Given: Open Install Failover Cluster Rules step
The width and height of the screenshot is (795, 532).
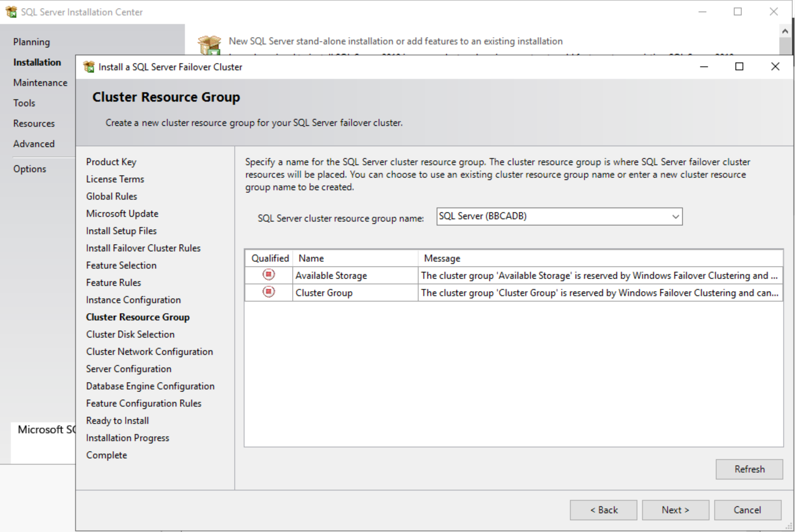Looking at the screenshot, I should [143, 248].
